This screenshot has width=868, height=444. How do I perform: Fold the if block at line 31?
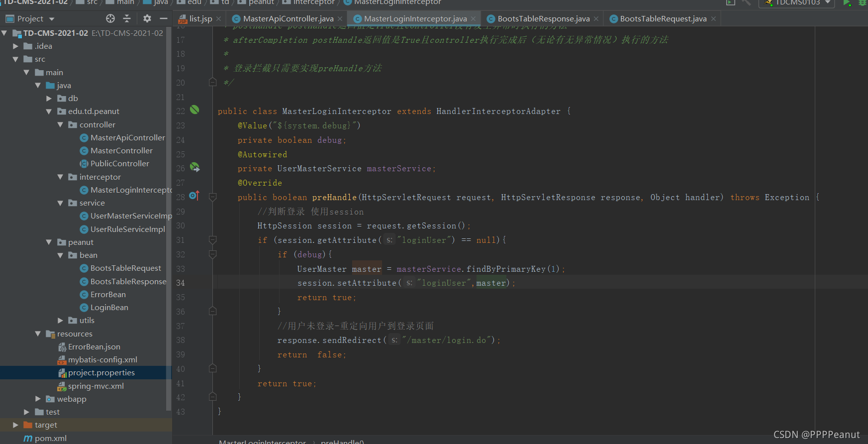pos(213,240)
